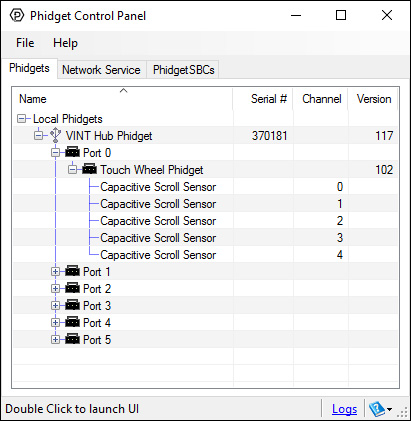The height and width of the screenshot is (421, 411).
Task: Collapse the Touch Wheel Phidget node
Action: (x=72, y=170)
